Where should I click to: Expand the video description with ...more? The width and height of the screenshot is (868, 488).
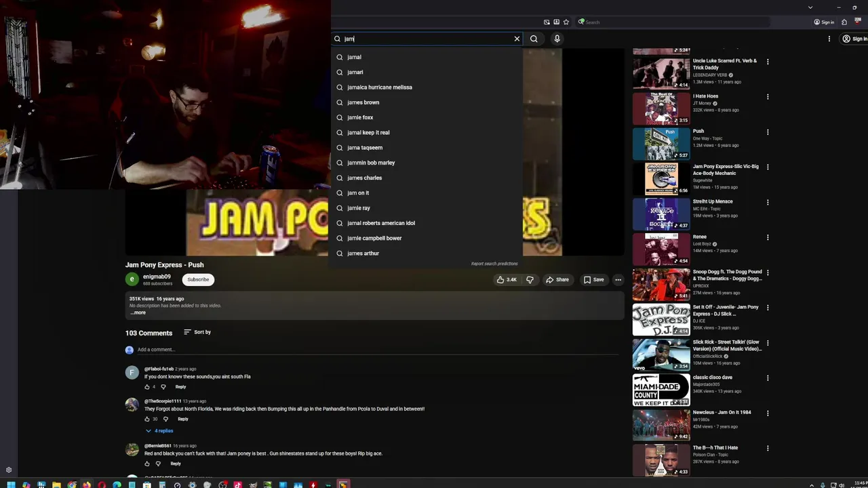pyautogui.click(x=138, y=312)
